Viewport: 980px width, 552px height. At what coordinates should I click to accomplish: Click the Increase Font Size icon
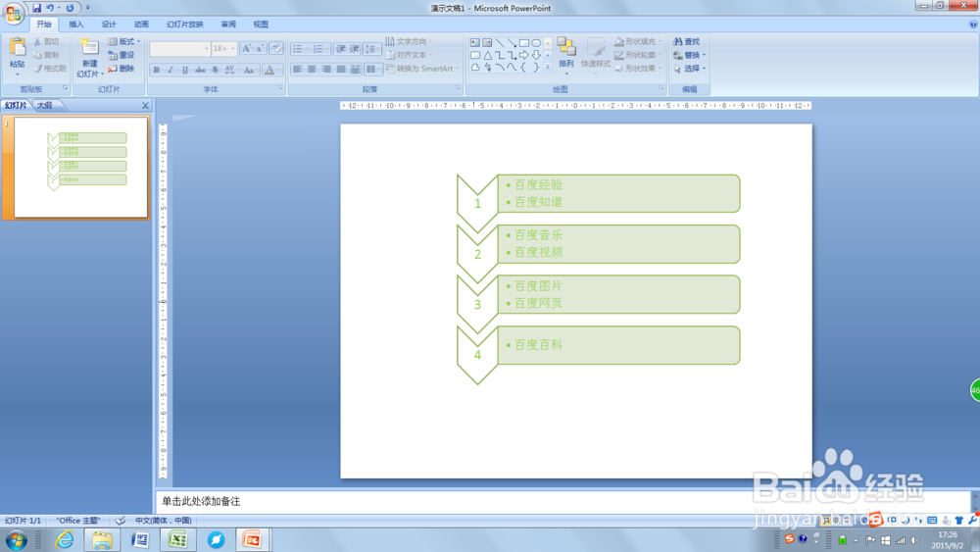246,48
